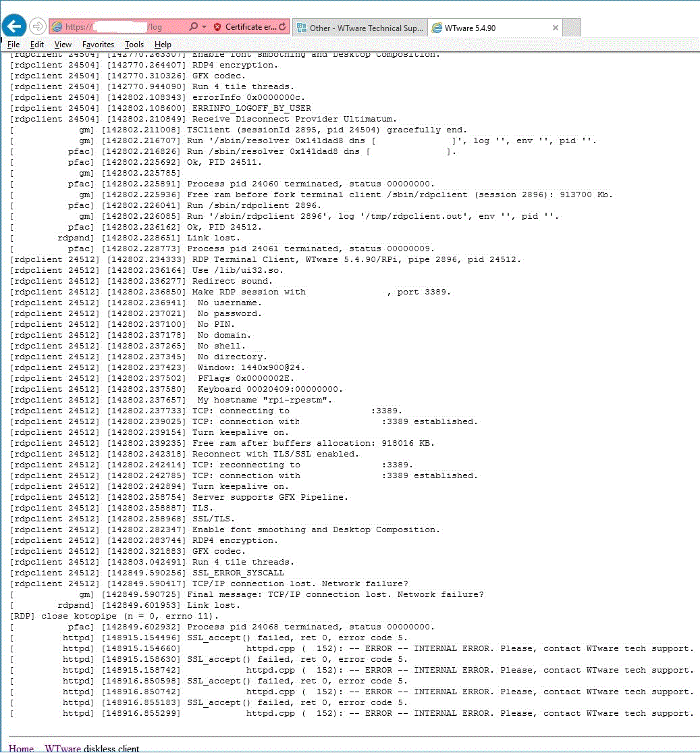Follow the Home link
Viewport: 700px width, 753px height.
21,748
